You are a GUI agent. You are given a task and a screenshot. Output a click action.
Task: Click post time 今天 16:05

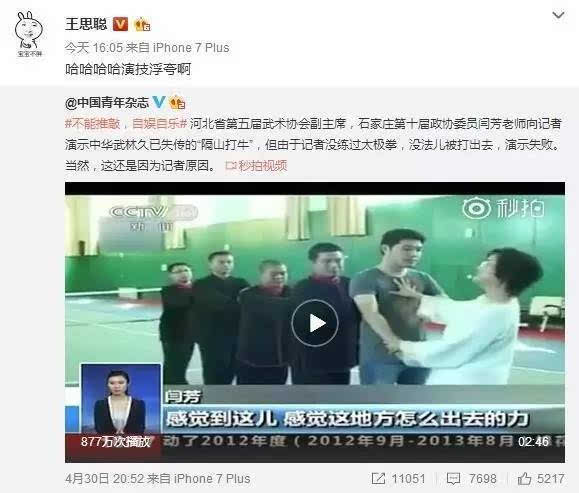pyautogui.click(x=93, y=48)
